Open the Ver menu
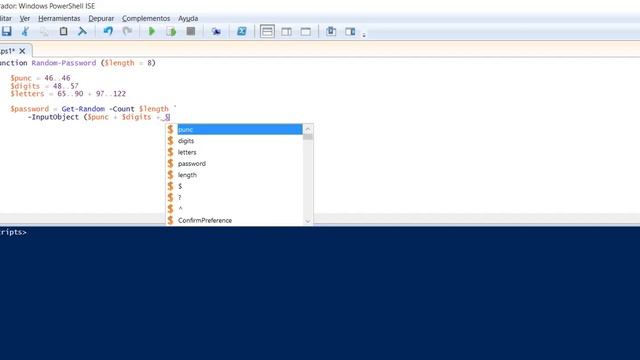The image size is (640, 360). (x=24, y=18)
